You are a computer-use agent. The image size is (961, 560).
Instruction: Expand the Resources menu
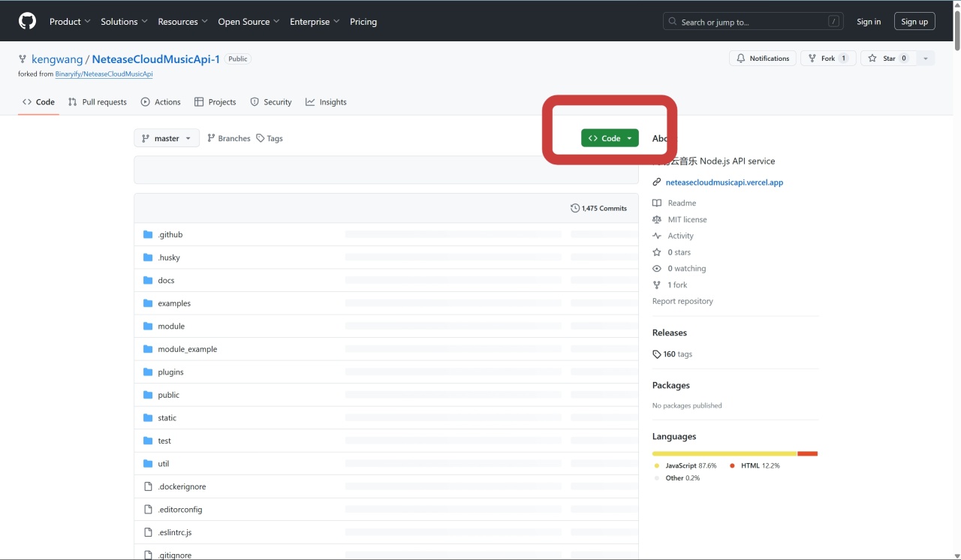pos(183,22)
